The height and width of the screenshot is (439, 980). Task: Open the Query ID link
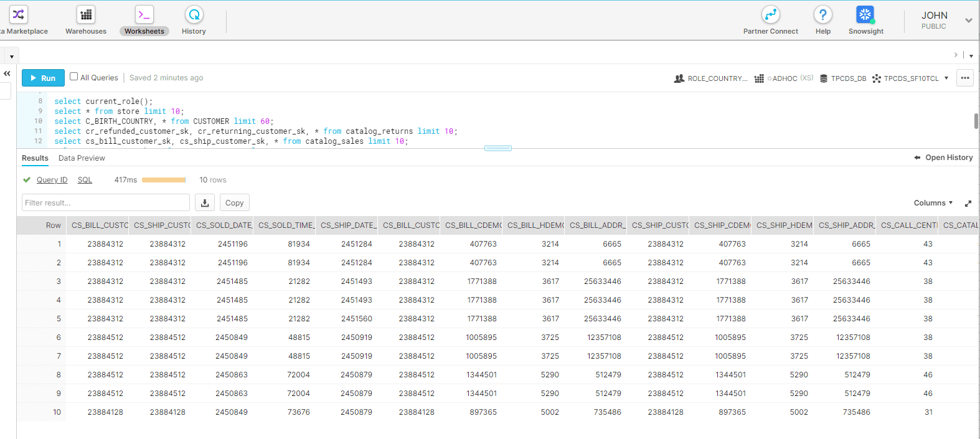pyautogui.click(x=52, y=180)
